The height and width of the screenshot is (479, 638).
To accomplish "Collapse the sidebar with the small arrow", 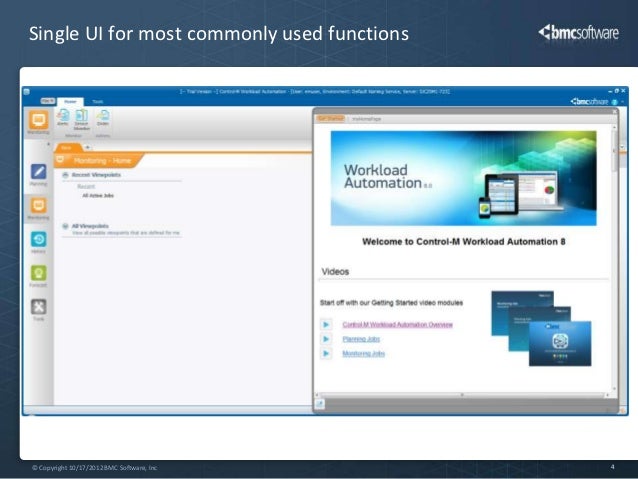I will pyautogui.click(x=48, y=144).
